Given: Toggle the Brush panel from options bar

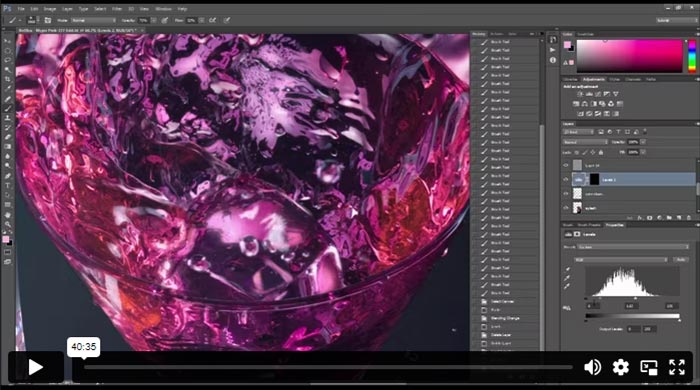Looking at the screenshot, I should [x=47, y=20].
